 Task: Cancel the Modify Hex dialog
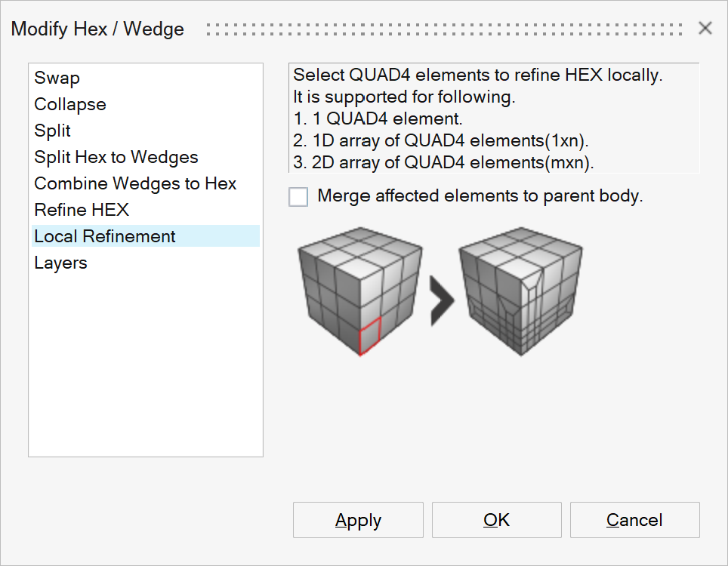click(x=634, y=520)
